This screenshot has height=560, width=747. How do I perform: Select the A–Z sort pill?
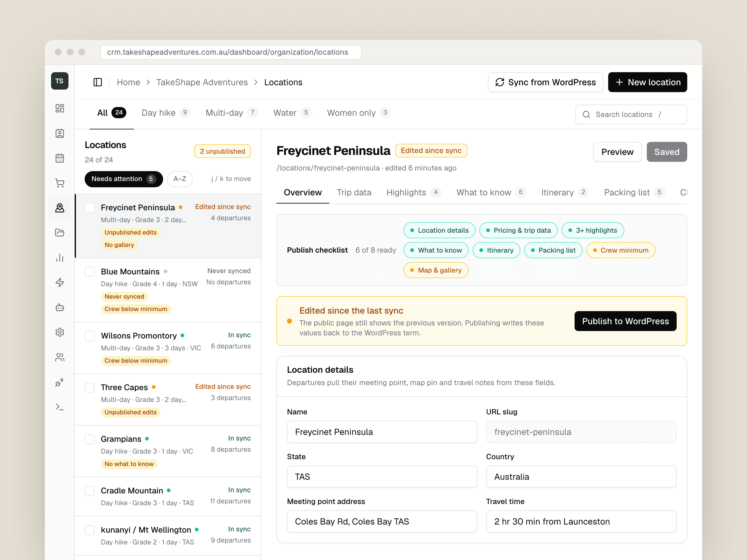180,179
